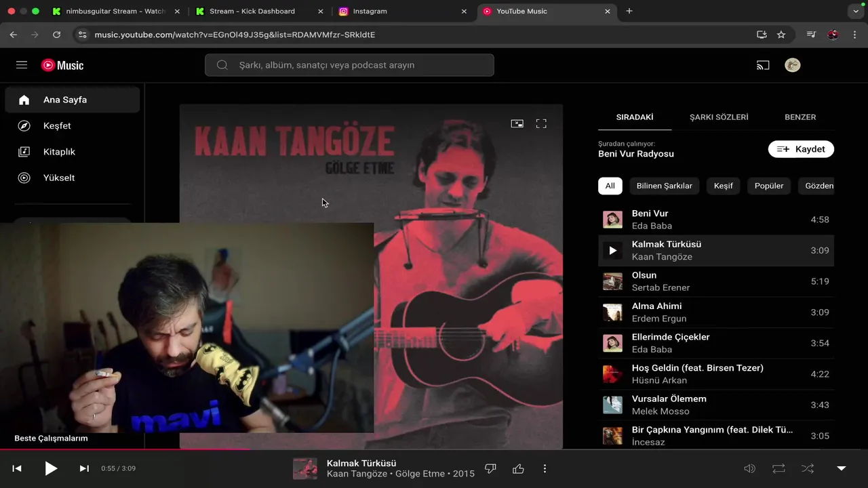Select the SIRADAKİ up next tab
This screenshot has height=488, width=868.
click(x=635, y=117)
